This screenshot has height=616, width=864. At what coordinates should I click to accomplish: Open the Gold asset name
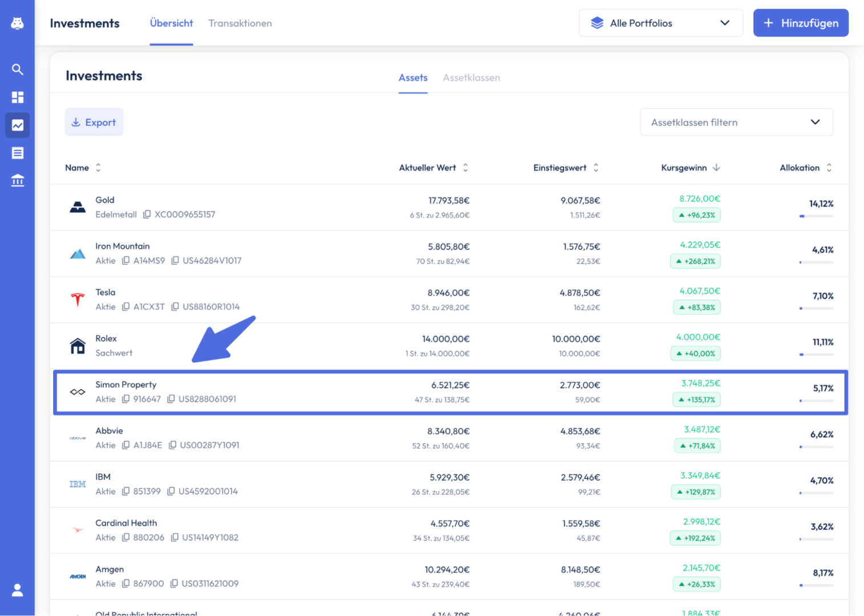click(x=105, y=200)
